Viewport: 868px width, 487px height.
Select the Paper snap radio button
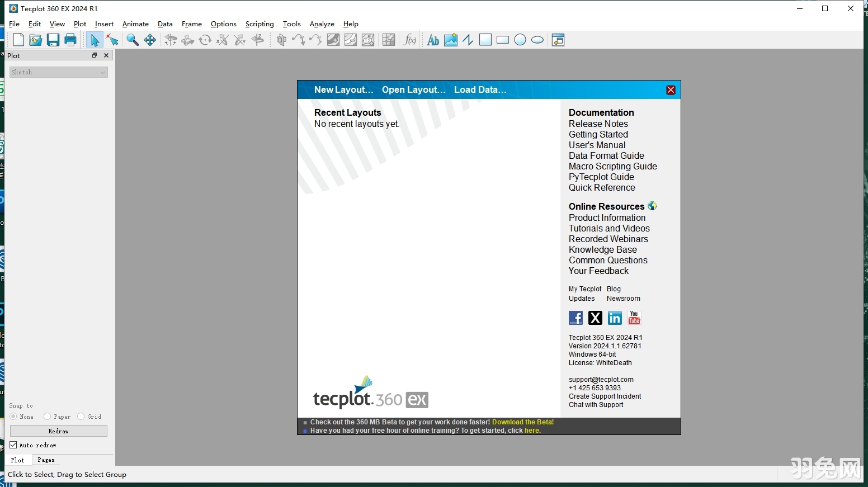pyautogui.click(x=48, y=417)
